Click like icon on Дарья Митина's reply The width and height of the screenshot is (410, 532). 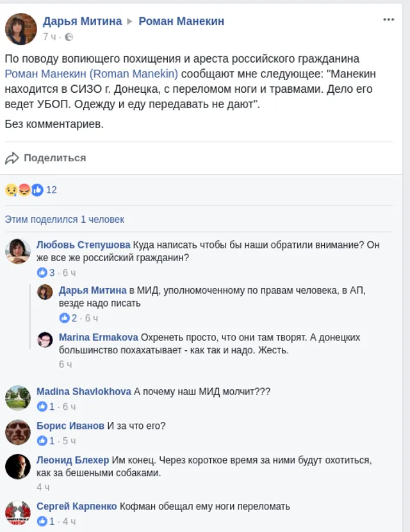click(x=65, y=318)
